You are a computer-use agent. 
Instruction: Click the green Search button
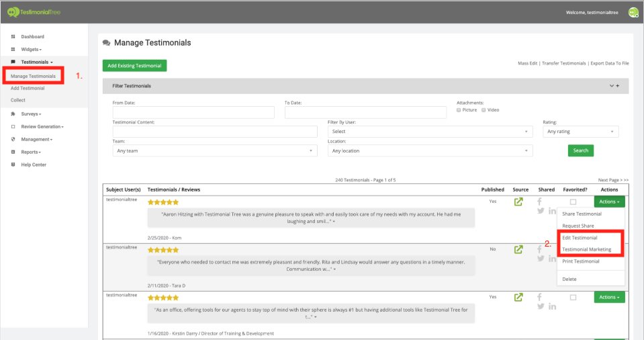pos(581,151)
